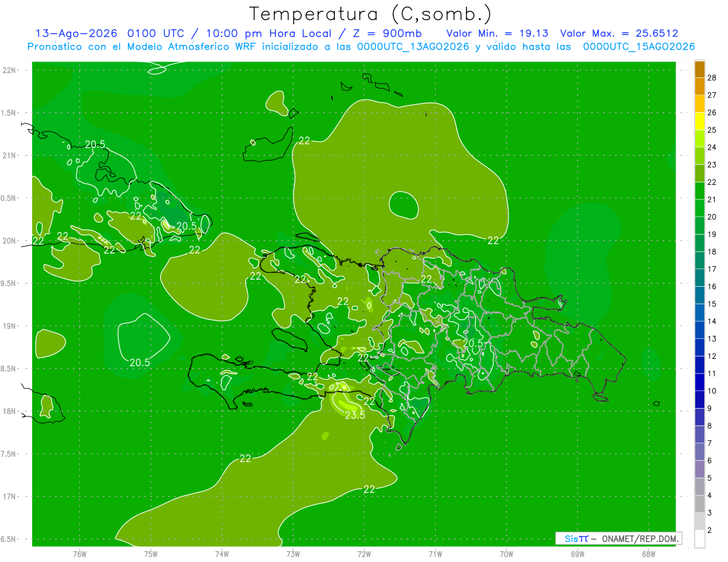728x562 pixels.
Task: Click longitude axis label "68W"
Action: point(648,554)
